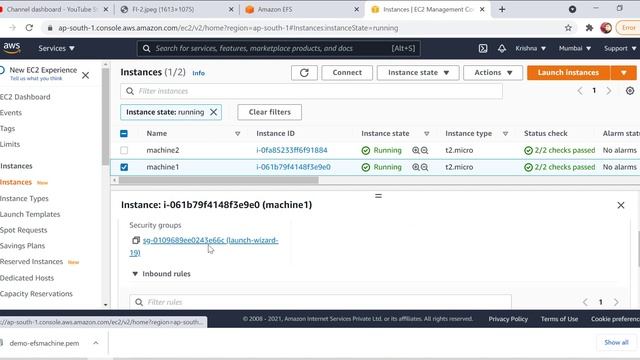The height and width of the screenshot is (360, 640).
Task: Click the drag handle to resize details panel
Action: coord(378,196)
